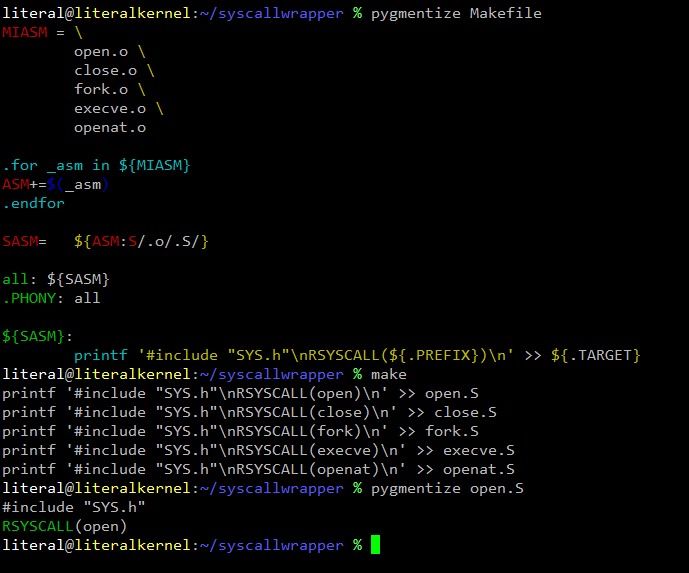
Task: Click the 'execve.o' entry
Action: (x=110, y=109)
